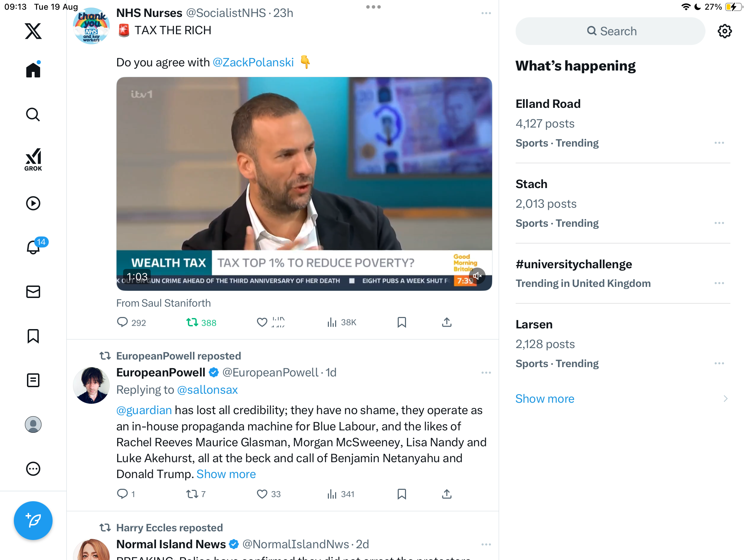Open more options on EuropeanPowell post
The image size is (747, 560).
486,373
